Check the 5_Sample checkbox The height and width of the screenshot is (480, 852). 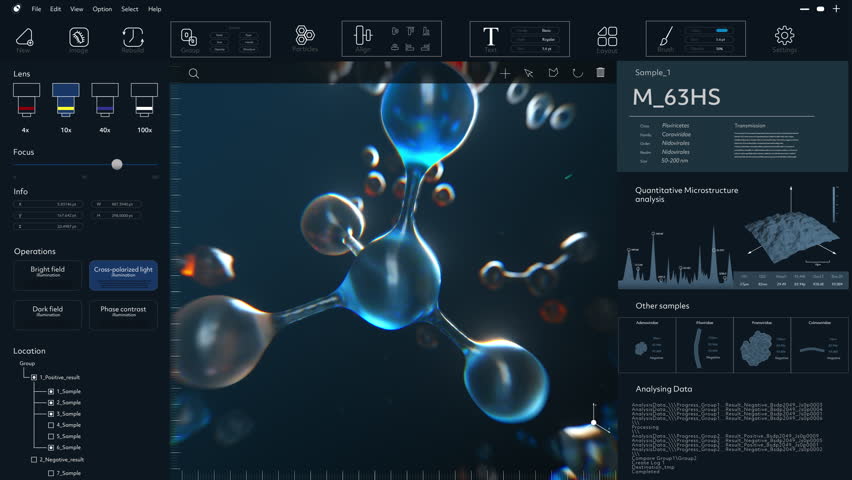51,437
